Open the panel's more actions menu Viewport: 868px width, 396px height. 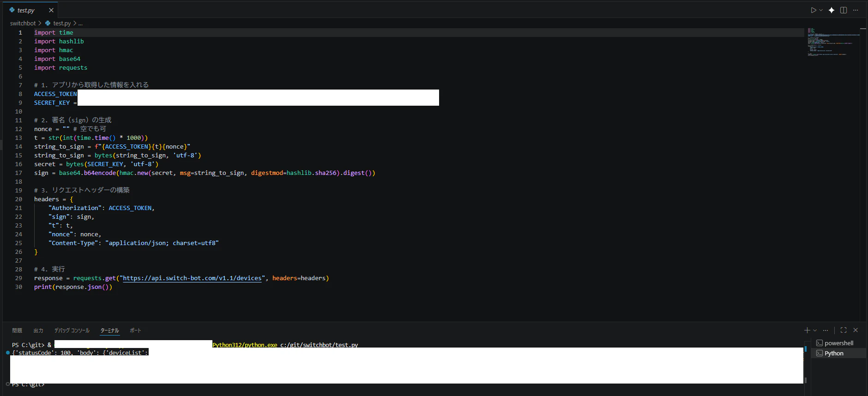coord(826,330)
